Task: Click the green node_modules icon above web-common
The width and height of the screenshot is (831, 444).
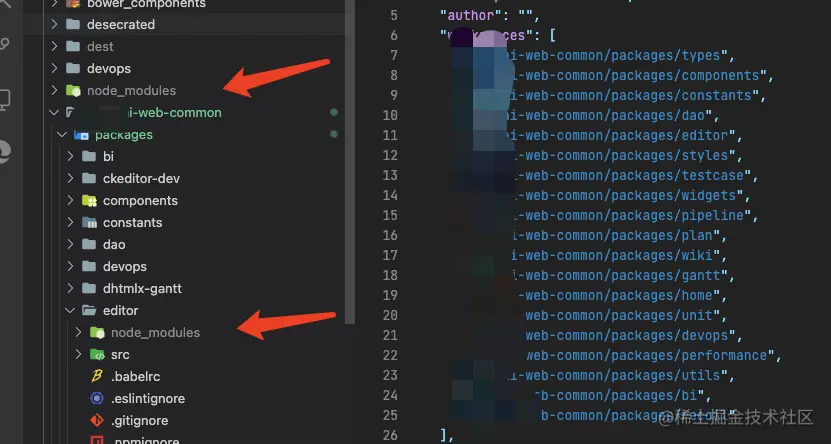Action: pyautogui.click(x=73, y=91)
